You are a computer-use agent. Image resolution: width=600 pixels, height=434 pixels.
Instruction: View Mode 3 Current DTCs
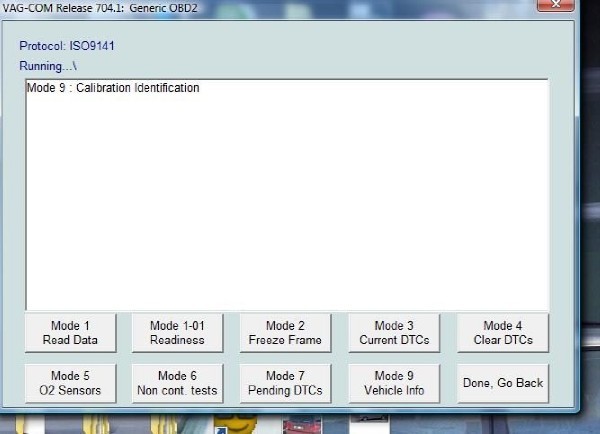(394, 333)
